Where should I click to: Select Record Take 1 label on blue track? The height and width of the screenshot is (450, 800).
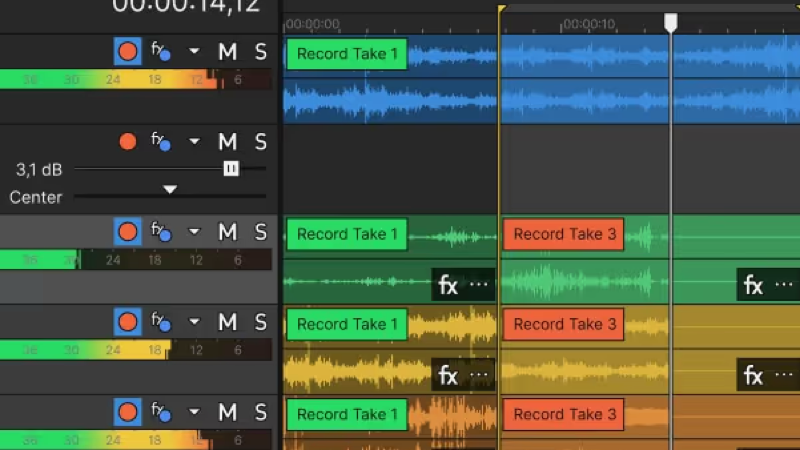click(347, 54)
